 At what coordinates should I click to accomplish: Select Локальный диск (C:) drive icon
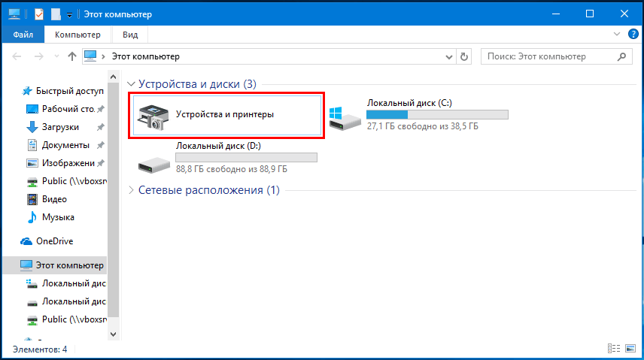pos(345,118)
